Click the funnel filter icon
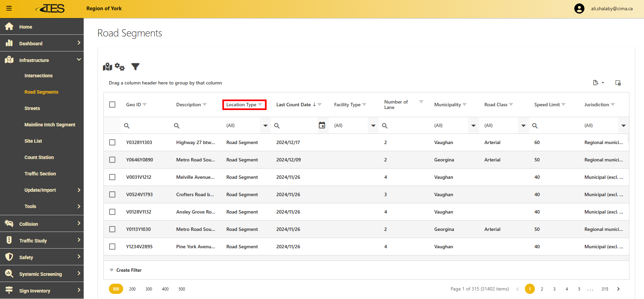644x299 pixels. 135,67
